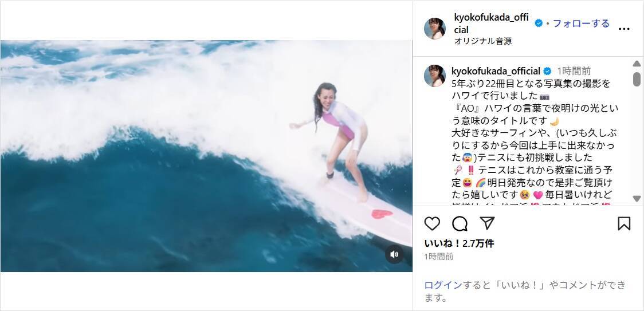Open the profile avatar next to the caption
The width and height of the screenshot is (644, 311).
434,76
